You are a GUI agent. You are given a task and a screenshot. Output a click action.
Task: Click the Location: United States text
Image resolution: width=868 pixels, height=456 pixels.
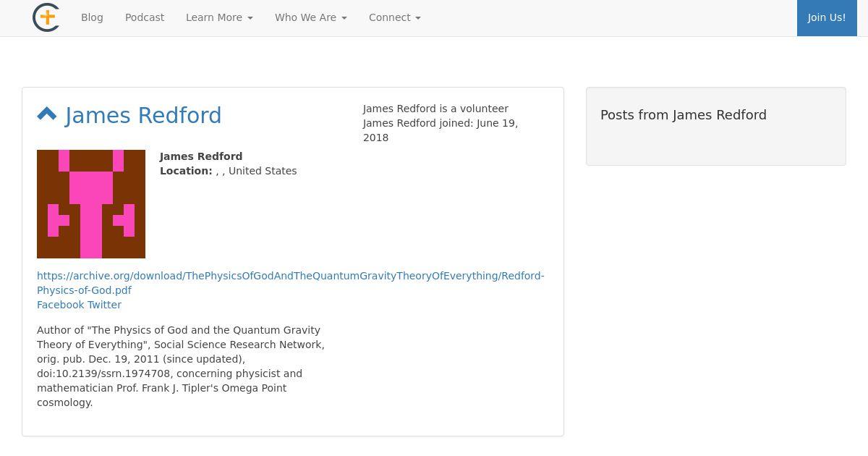point(229,171)
